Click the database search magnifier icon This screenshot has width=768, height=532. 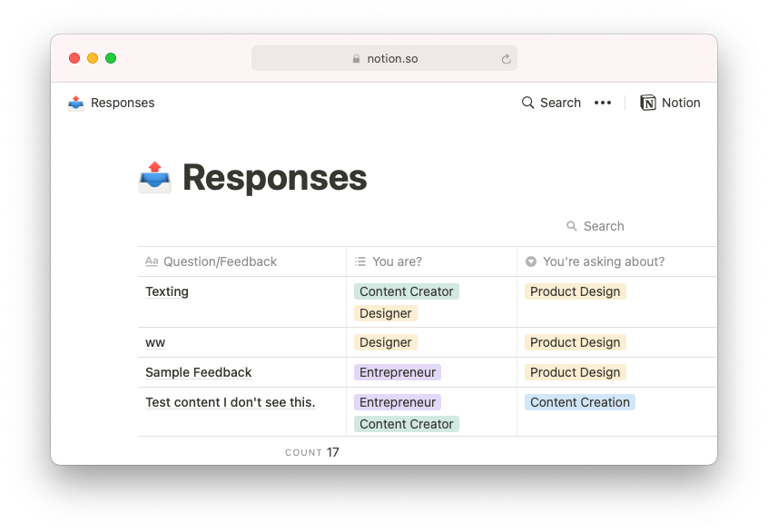tap(572, 226)
